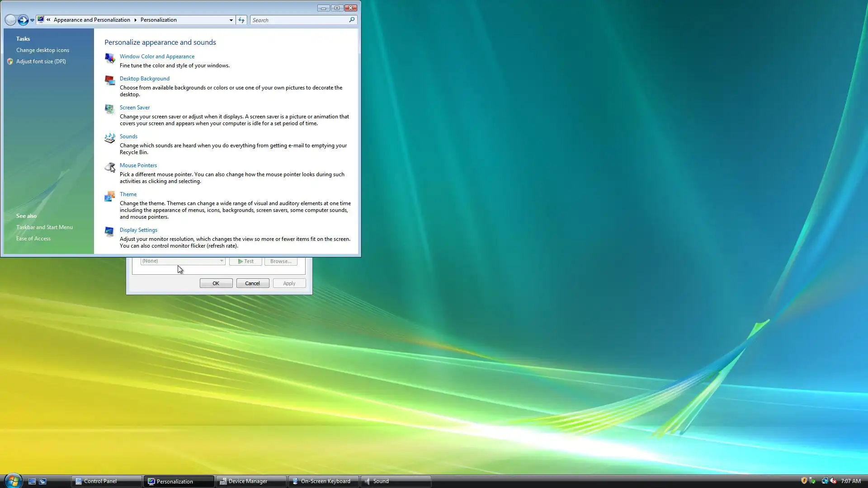Click the Desktop Background icon

109,80
